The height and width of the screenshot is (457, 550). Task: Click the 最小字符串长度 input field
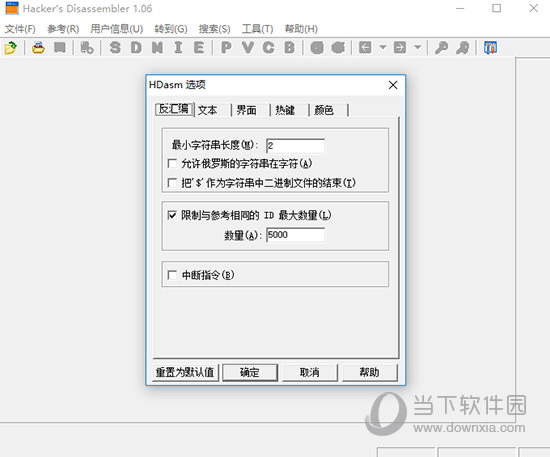tap(295, 146)
